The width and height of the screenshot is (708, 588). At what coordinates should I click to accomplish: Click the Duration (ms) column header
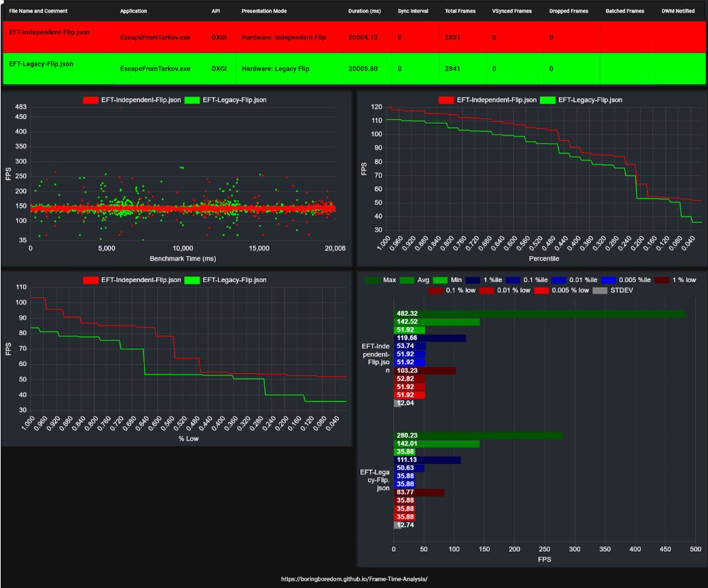pyautogui.click(x=364, y=11)
